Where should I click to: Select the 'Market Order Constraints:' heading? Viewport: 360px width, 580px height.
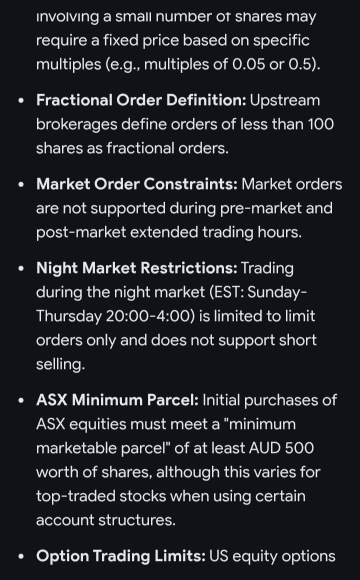(137, 185)
